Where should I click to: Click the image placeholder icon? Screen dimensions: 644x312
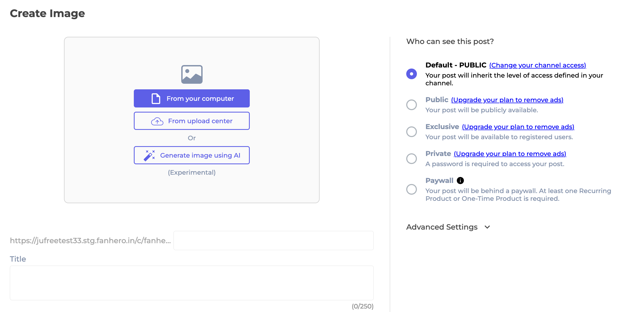[192, 74]
